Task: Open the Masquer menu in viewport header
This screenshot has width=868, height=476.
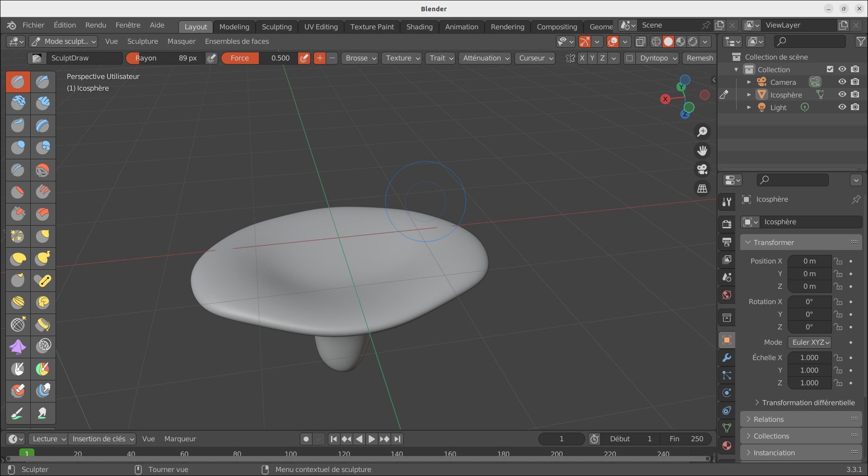Action: click(182, 42)
